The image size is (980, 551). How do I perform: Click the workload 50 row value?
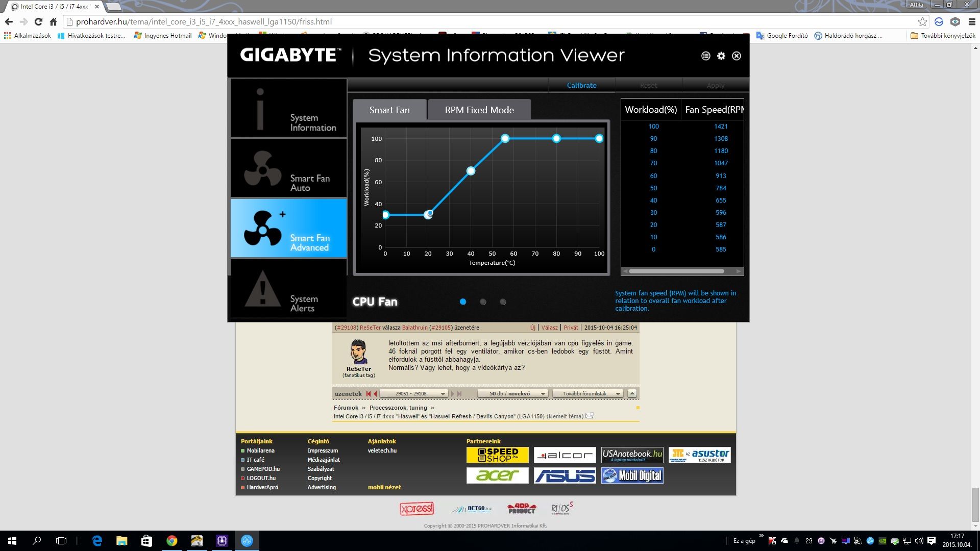(653, 188)
